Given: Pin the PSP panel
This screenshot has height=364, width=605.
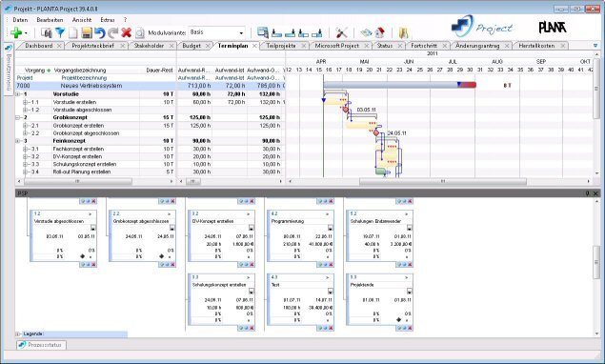Looking at the screenshot, I should coord(587,193).
